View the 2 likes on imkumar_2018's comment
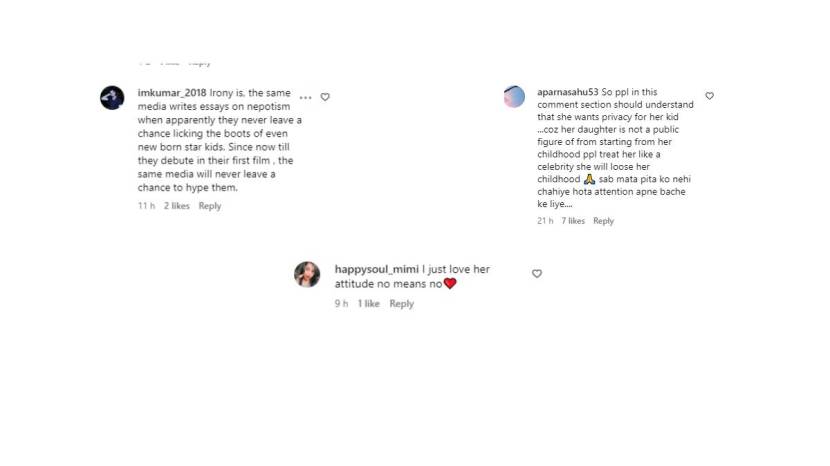The width and height of the screenshot is (830, 466). [x=177, y=206]
